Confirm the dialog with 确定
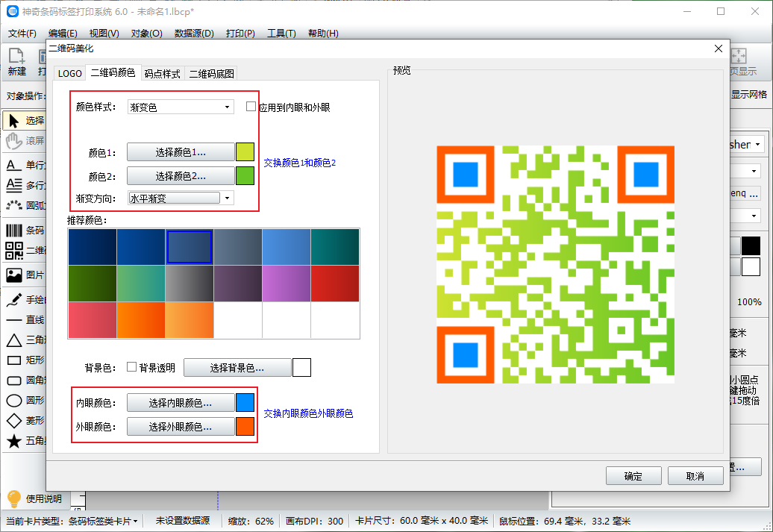 point(633,476)
